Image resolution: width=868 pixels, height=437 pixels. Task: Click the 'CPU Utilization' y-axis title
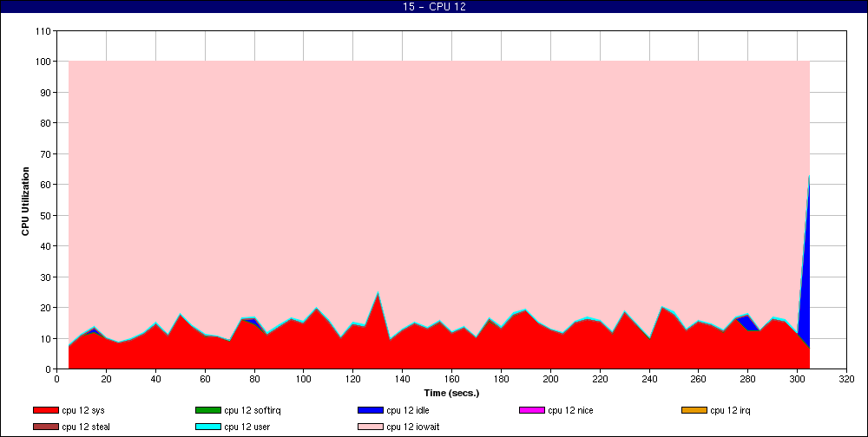25,201
